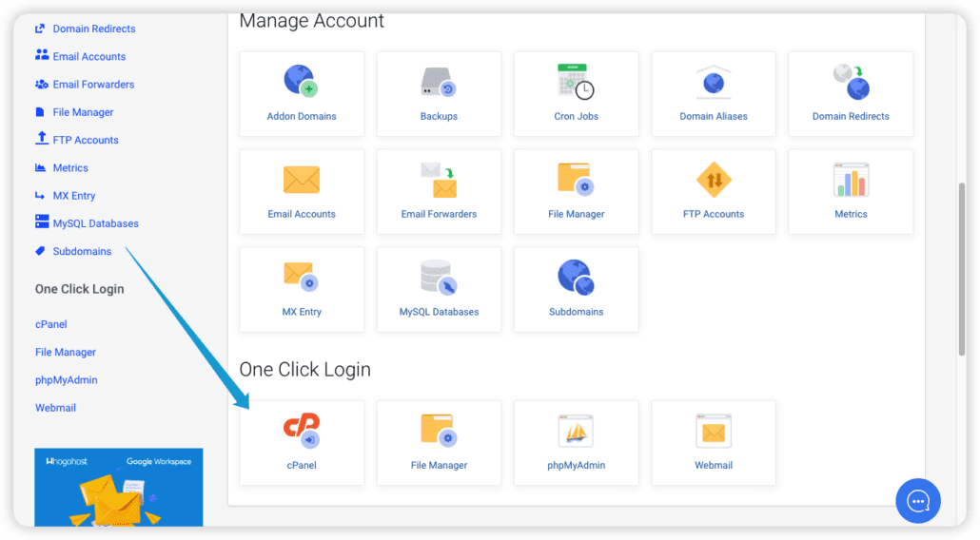The width and height of the screenshot is (980, 540).
Task: Open File Manager folder icon under One Click Login
Action: (x=439, y=430)
